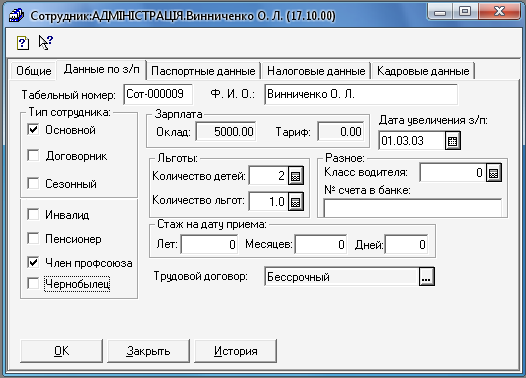The width and height of the screenshot is (526, 378).
Task: Open calendar picker for salary increase date
Action: (453, 141)
